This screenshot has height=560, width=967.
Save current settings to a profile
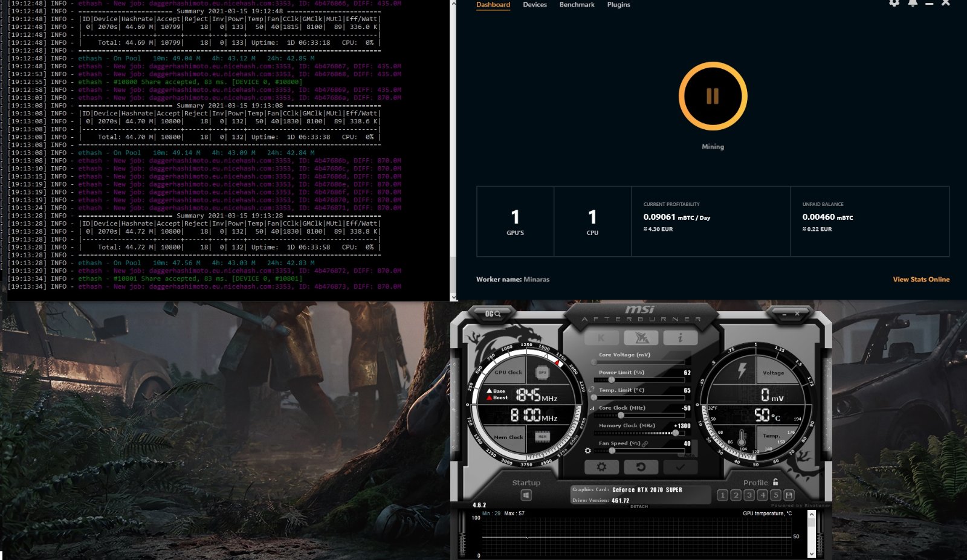point(789,495)
